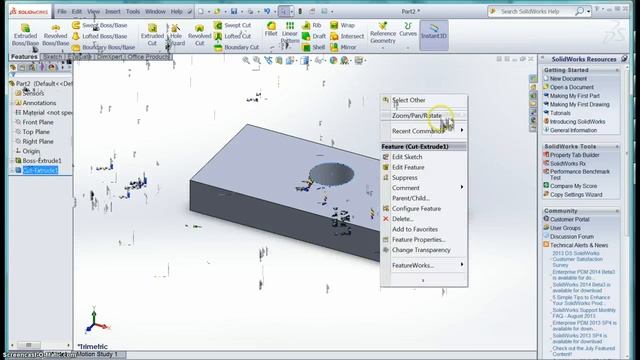Click Revolved Cut tool
The height and width of the screenshot is (360, 640).
(x=199, y=35)
